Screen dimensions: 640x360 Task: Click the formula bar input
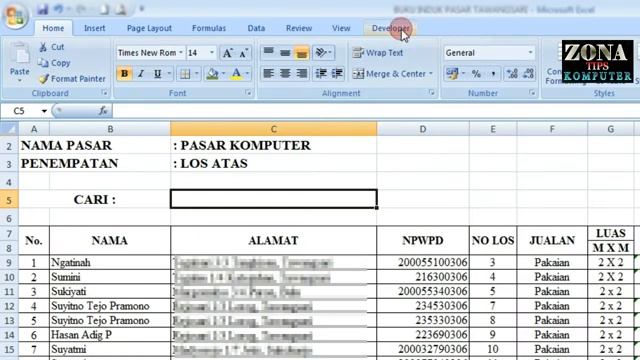pyautogui.click(x=376, y=111)
